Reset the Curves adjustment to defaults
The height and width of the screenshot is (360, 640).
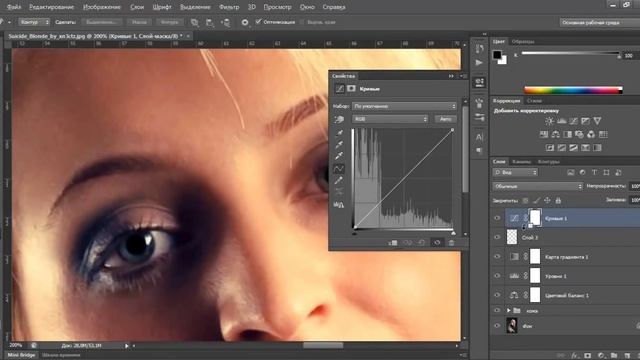coord(422,243)
